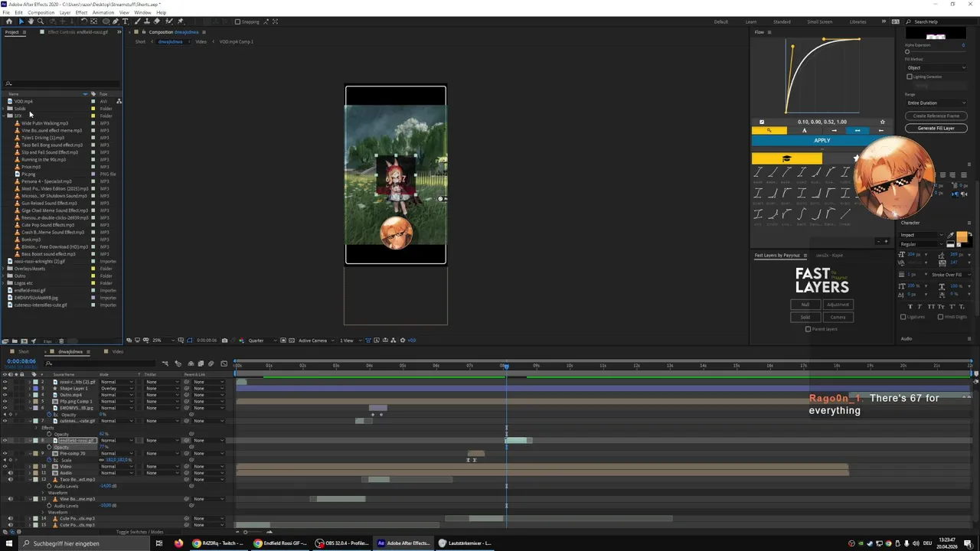
Task: Open the RAZORq Twitch Chrome taskbar item
Action: (219, 543)
